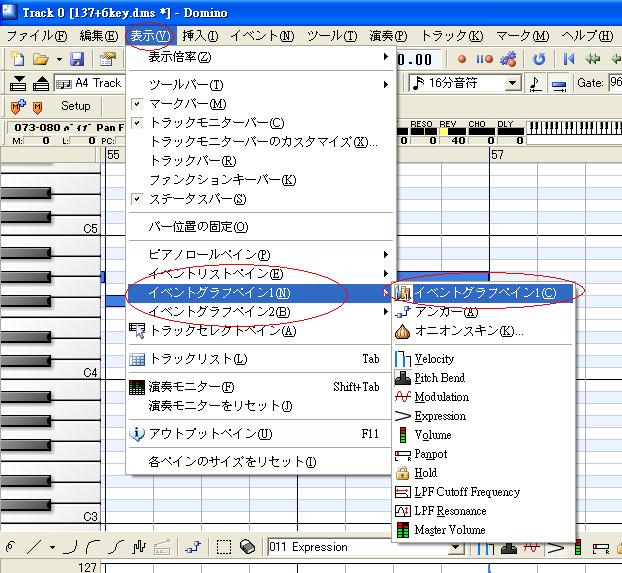This screenshot has height=573, width=622.
Task: Select Panpot in the graph submenu
Action: click(x=483, y=454)
